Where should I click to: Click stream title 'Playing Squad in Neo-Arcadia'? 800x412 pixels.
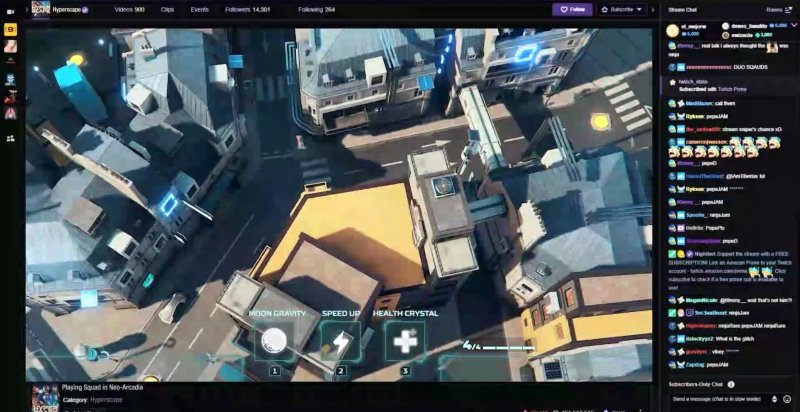(x=103, y=387)
